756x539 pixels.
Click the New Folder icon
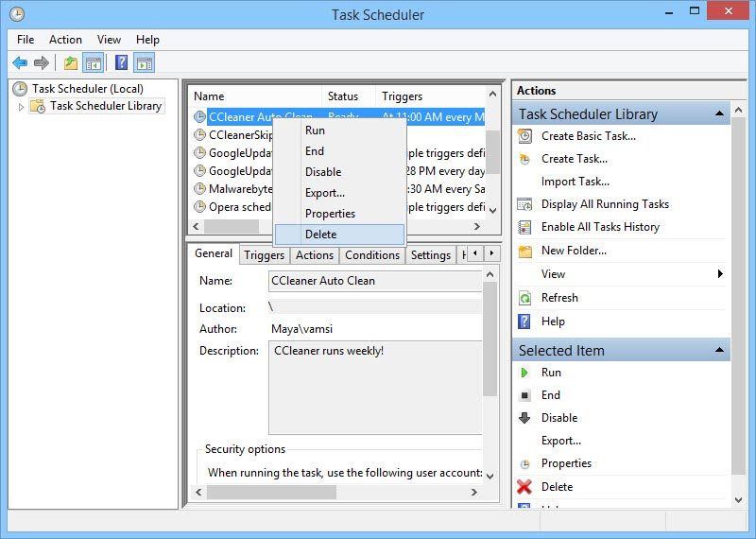tap(524, 251)
